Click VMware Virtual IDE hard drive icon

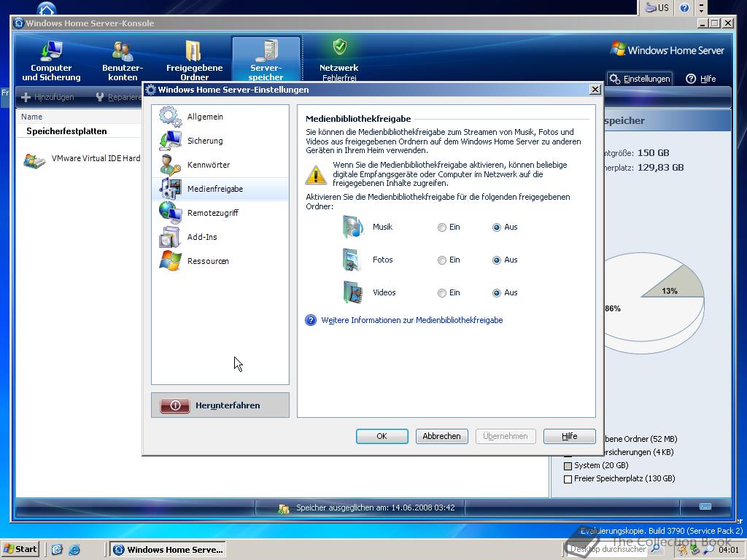(35, 161)
